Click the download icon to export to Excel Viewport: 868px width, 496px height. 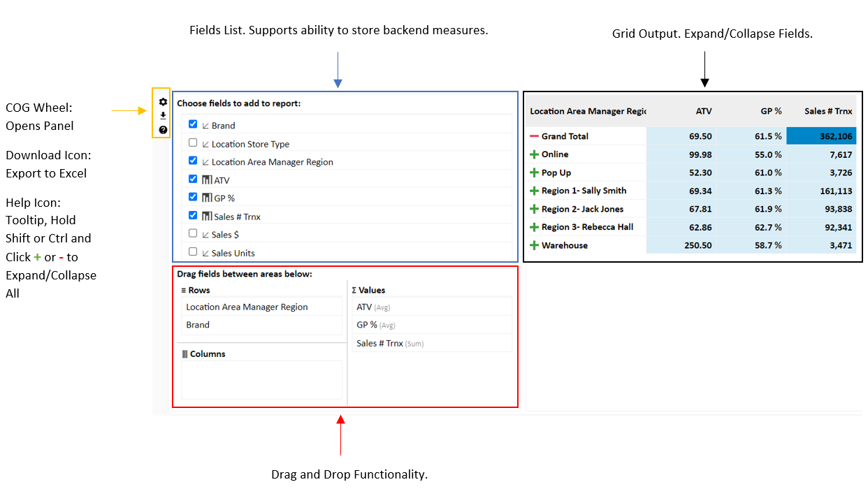pos(163,116)
